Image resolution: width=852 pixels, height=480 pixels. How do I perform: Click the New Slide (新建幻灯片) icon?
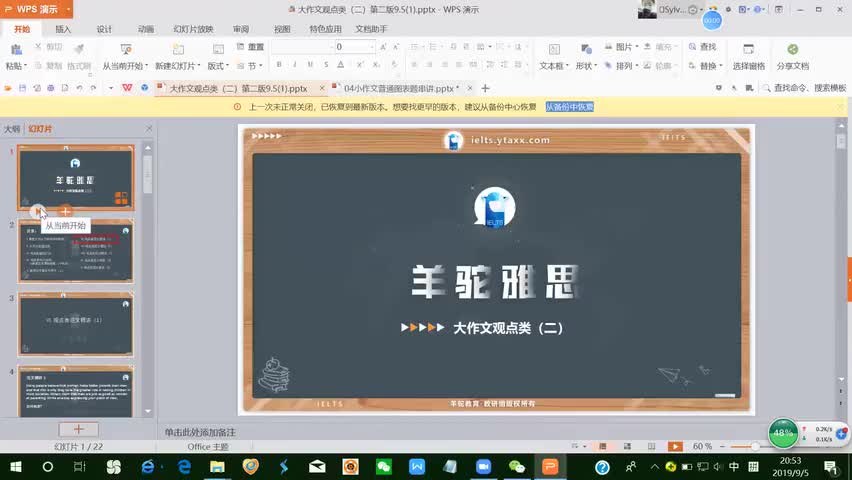click(x=178, y=50)
